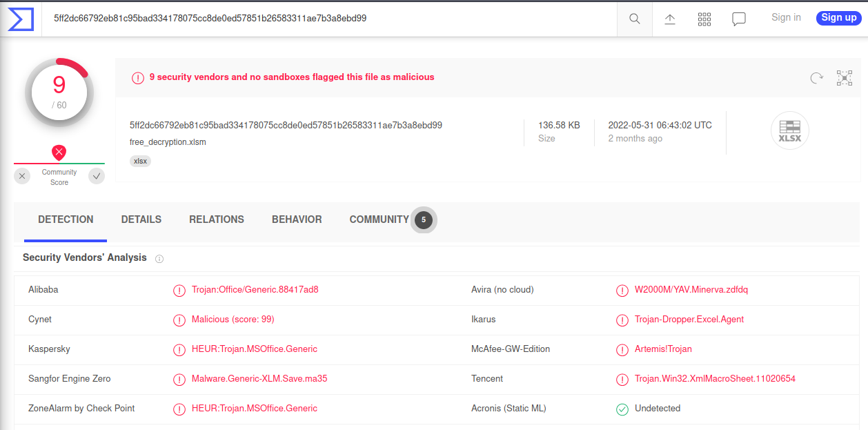868x430 pixels.
Task: Click the Tencent detection alert icon
Action: pyautogui.click(x=622, y=380)
